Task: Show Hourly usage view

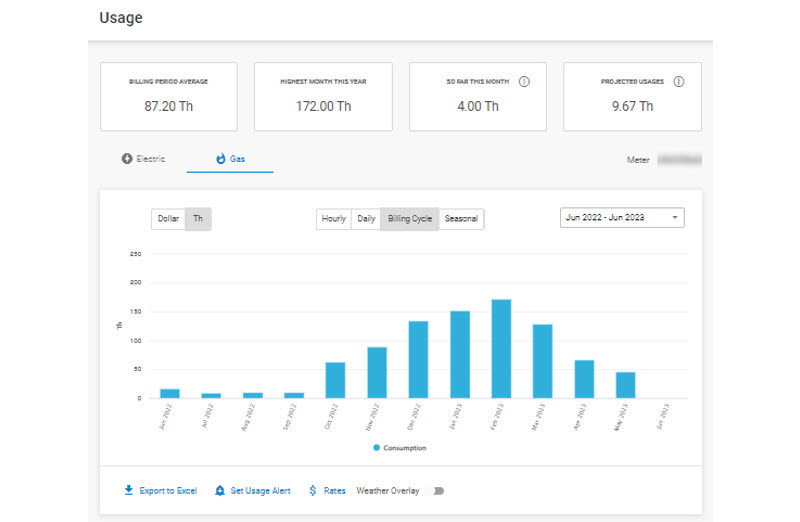Action: (x=333, y=219)
